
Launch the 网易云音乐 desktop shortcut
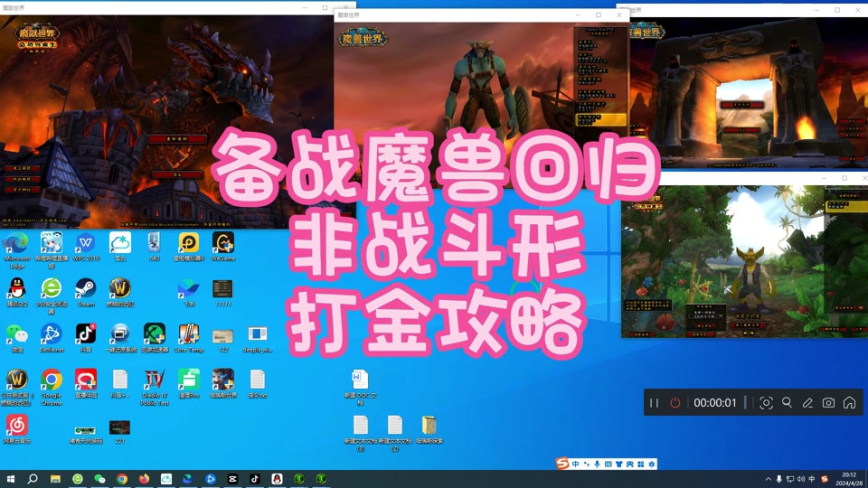point(16,430)
